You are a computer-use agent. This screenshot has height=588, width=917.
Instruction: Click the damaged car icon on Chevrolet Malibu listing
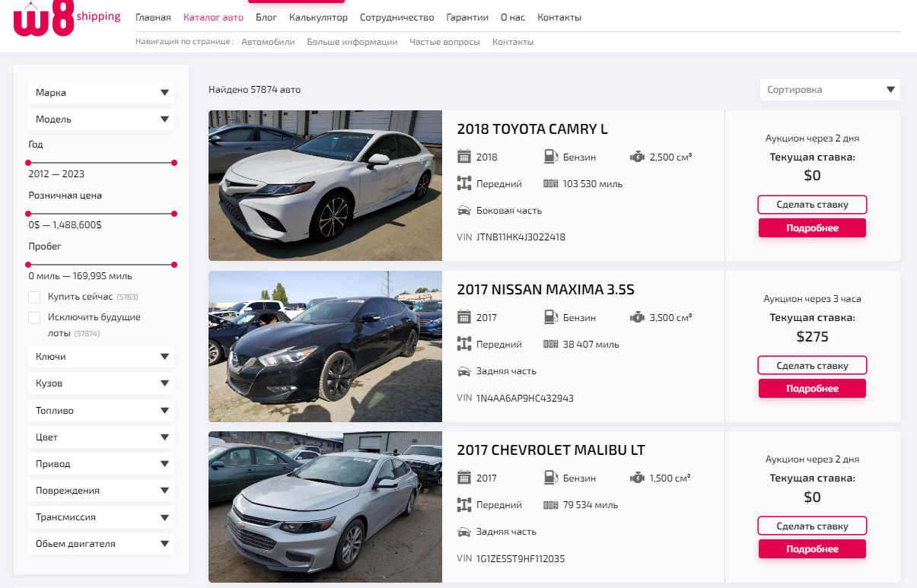[x=464, y=531]
